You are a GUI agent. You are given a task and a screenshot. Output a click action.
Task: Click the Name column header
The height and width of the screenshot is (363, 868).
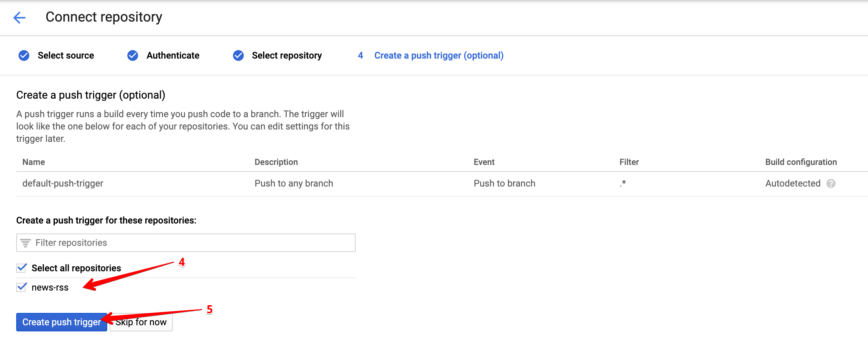coord(33,162)
